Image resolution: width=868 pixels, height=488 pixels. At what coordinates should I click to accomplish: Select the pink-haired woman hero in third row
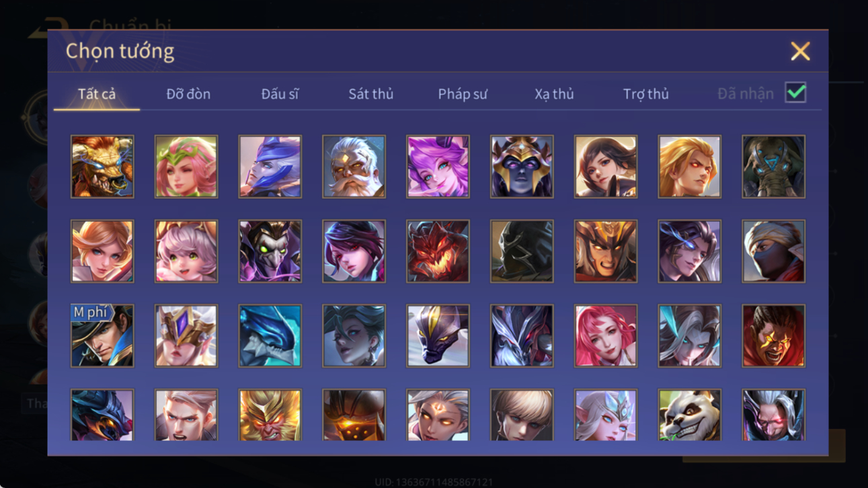(x=605, y=336)
